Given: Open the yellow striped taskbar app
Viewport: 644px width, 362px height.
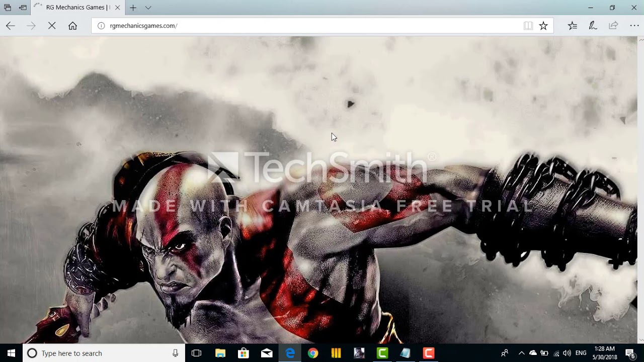Looking at the screenshot, I should coord(336,353).
